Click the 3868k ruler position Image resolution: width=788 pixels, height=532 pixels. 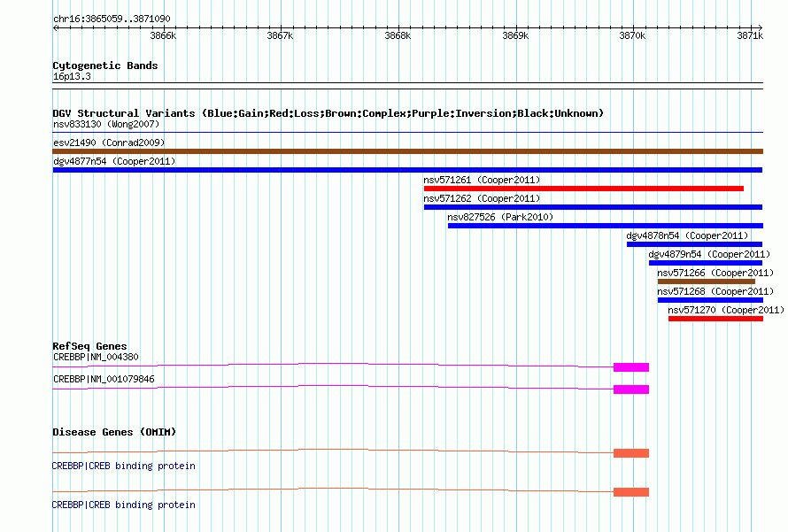398,35
